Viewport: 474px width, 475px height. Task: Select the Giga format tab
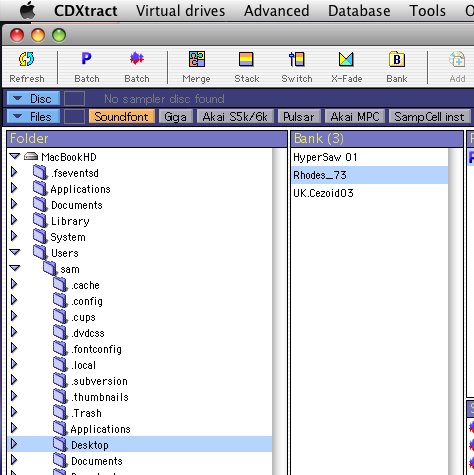tap(175, 117)
